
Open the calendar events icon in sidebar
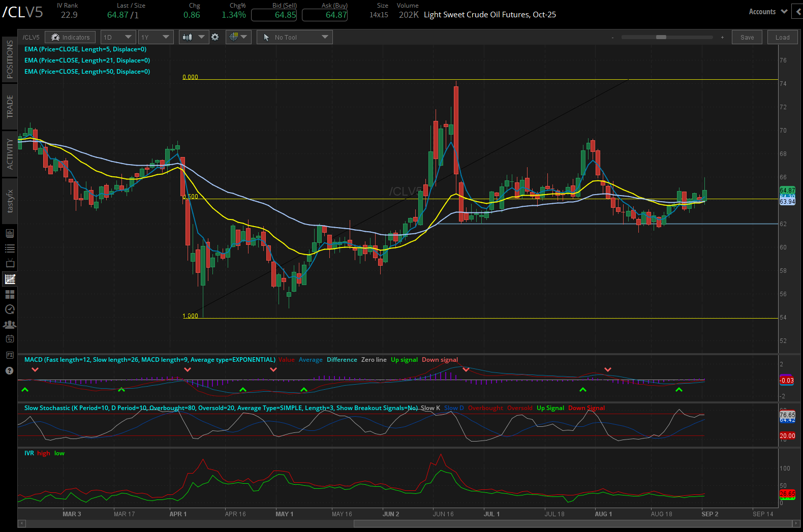click(x=10, y=339)
